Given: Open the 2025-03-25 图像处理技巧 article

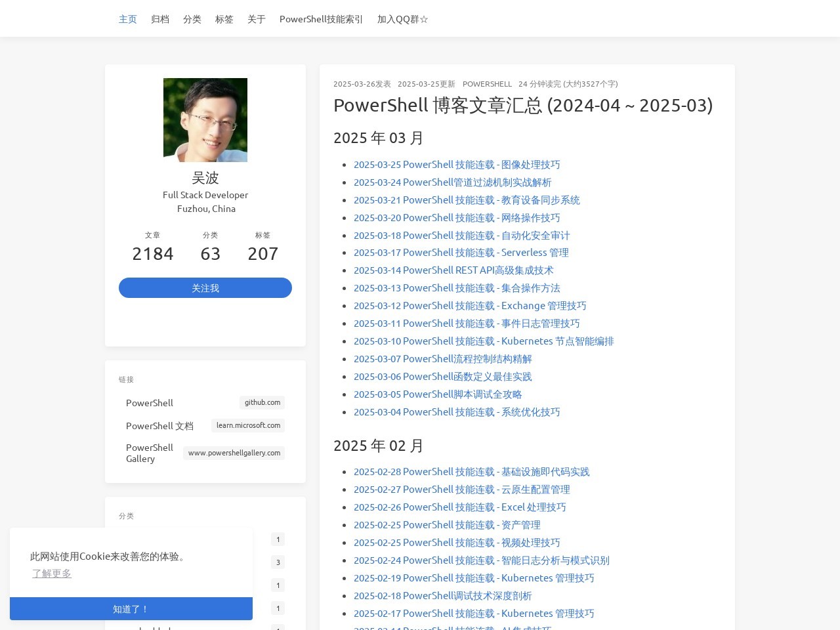Looking at the screenshot, I should tap(457, 165).
